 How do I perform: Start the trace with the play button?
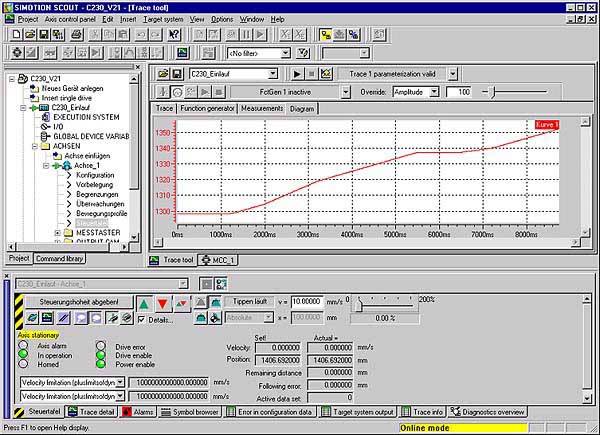tap(296, 74)
